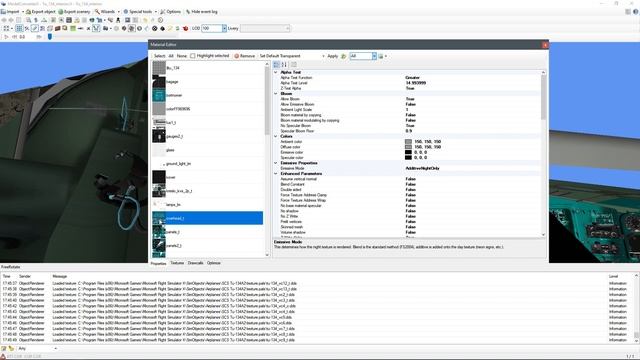This screenshot has height=360, width=640.
Task: Enable the Highlight selected checkbox
Action: coord(193,56)
